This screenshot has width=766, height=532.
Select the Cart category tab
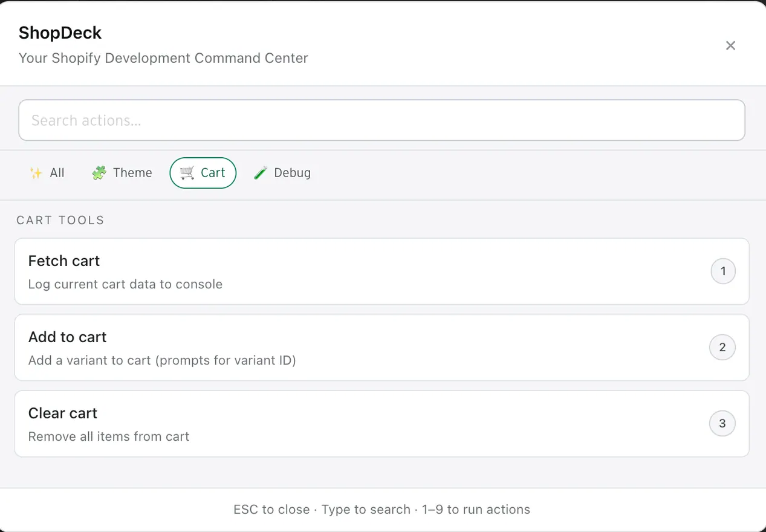point(203,173)
